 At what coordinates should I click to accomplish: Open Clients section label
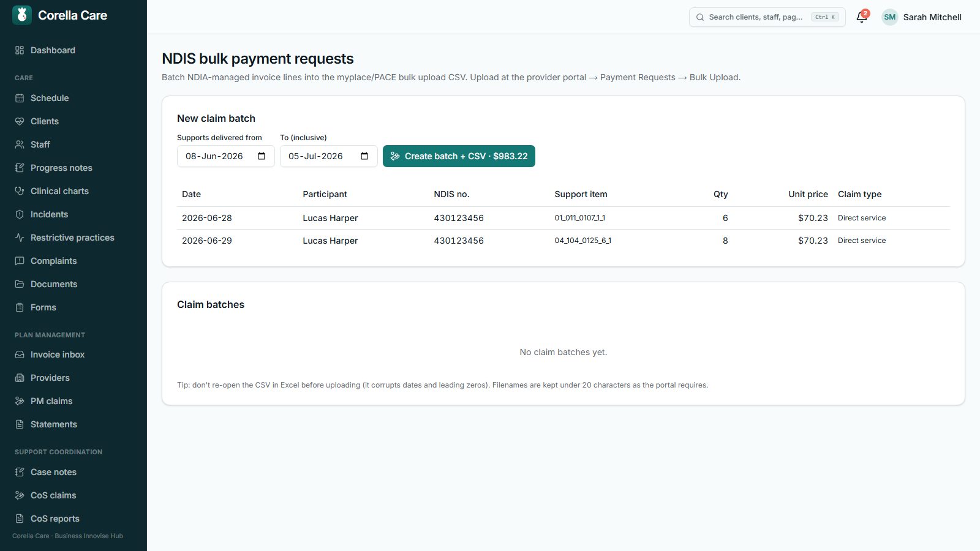pos(45,121)
